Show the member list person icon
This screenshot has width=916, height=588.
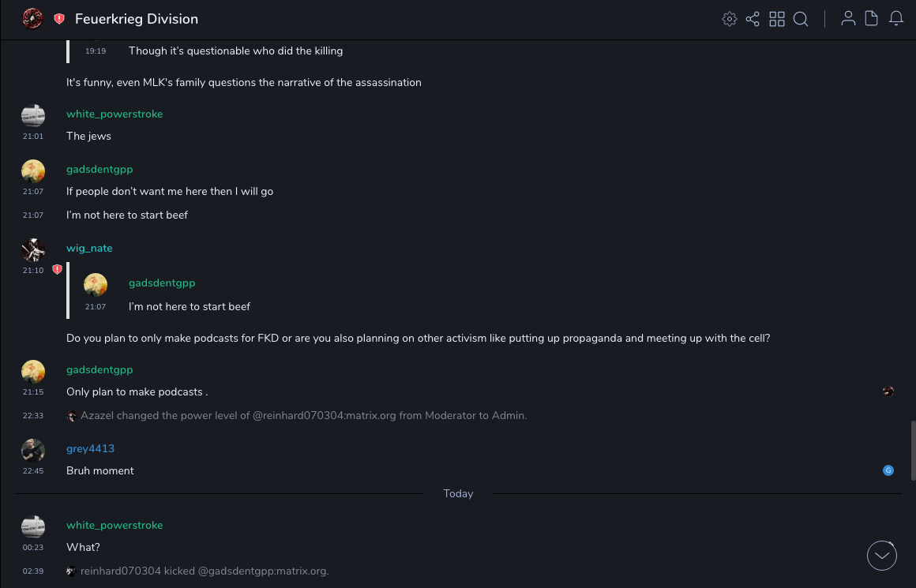click(x=848, y=19)
